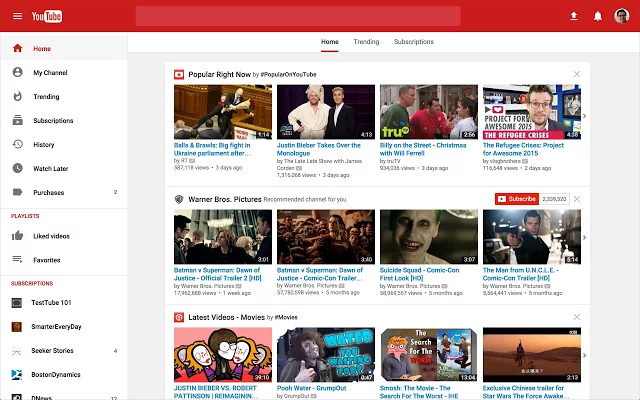Click the upload video icon

pos(573,16)
